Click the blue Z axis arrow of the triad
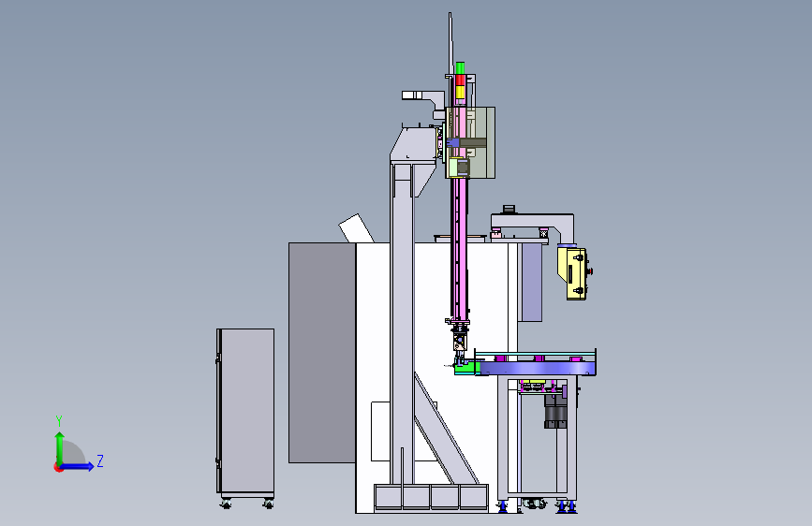 (78, 466)
